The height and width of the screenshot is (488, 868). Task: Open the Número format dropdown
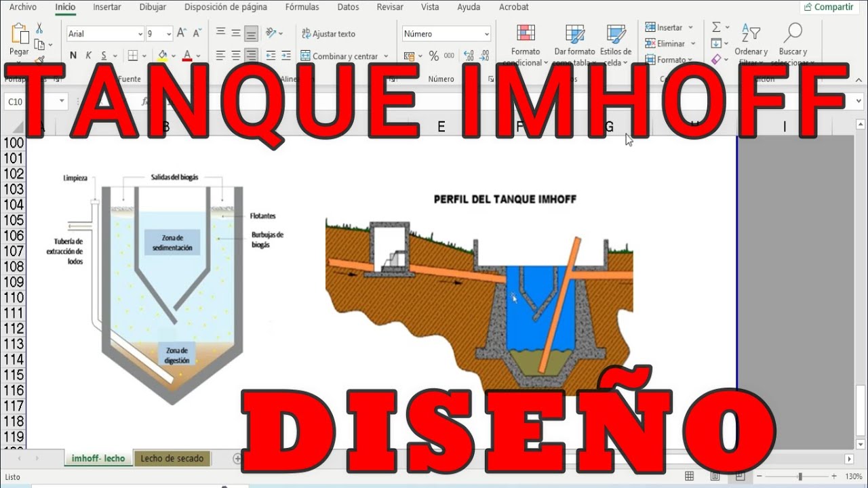(487, 34)
